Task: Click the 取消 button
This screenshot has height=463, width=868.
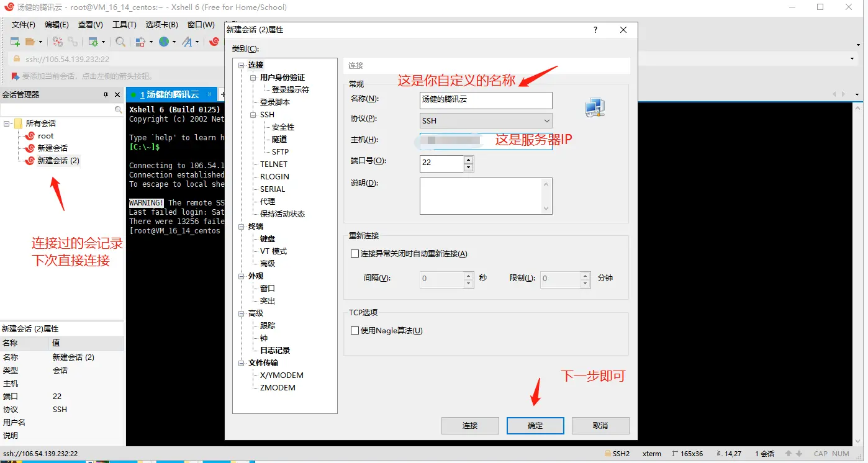Action: click(600, 426)
